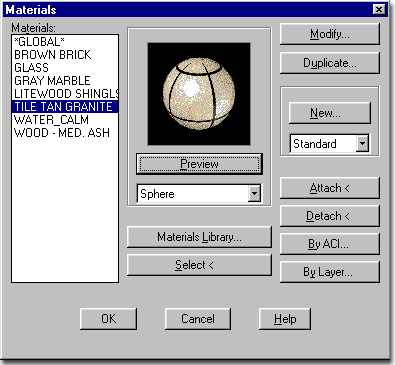Screen dimensions: 395x365
Task: Open Help for Materials
Action: 285,319
